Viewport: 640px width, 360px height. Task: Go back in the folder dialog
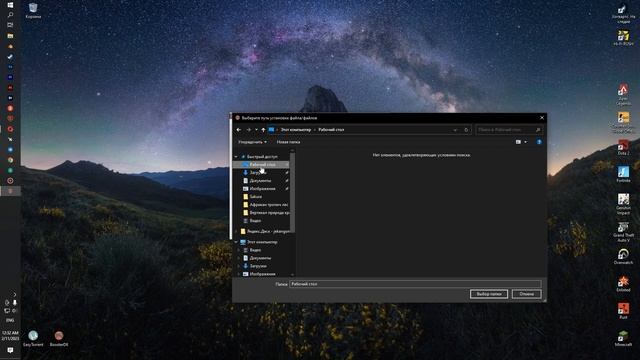click(239, 130)
